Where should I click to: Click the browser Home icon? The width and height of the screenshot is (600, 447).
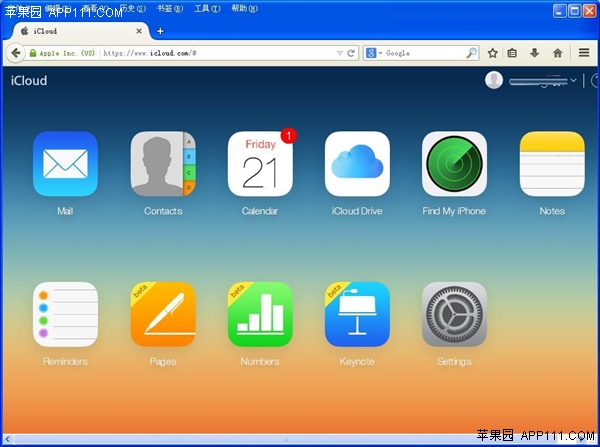[x=557, y=53]
